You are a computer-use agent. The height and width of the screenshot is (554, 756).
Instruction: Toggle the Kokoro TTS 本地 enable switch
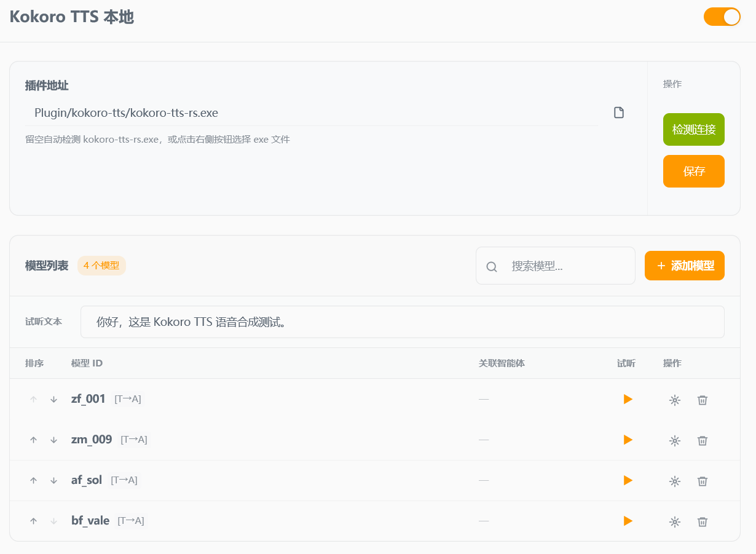pyautogui.click(x=722, y=17)
